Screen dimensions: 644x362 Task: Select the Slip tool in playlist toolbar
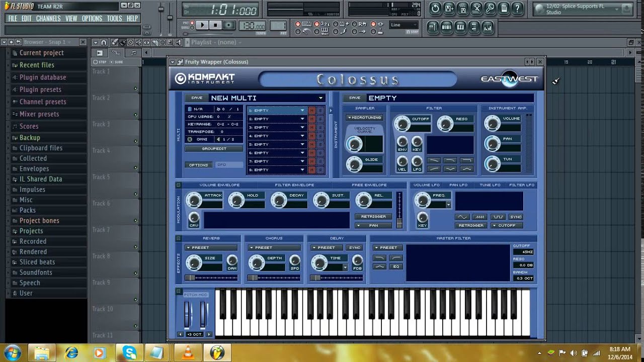click(147, 42)
